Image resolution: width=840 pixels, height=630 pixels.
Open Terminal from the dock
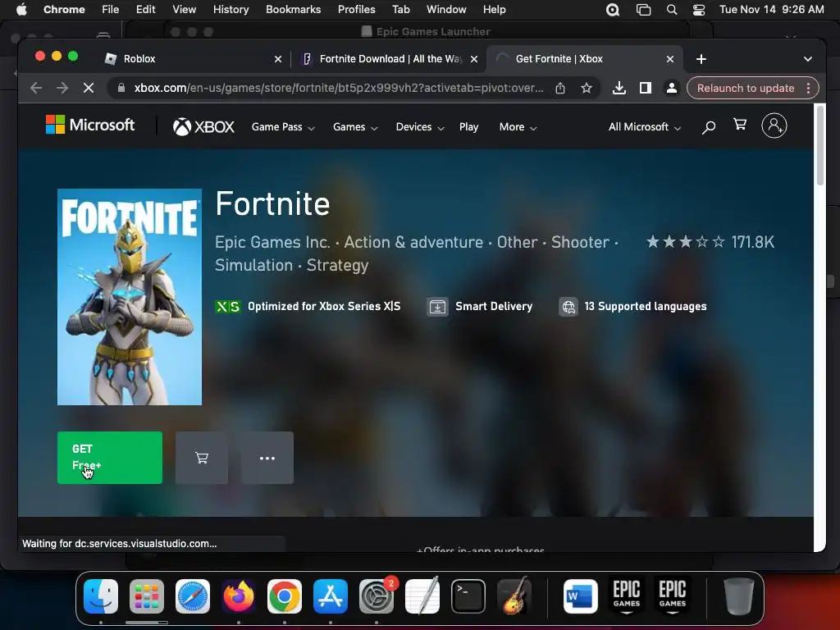pyautogui.click(x=468, y=596)
